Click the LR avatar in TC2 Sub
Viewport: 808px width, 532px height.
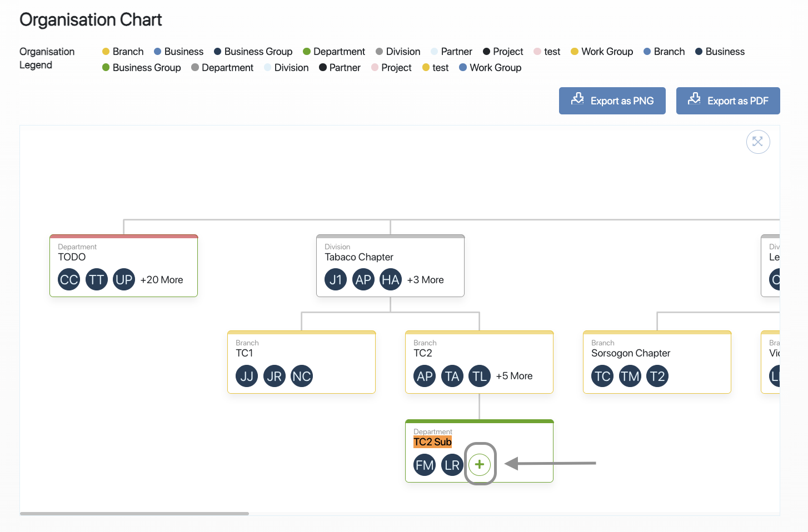click(x=452, y=465)
